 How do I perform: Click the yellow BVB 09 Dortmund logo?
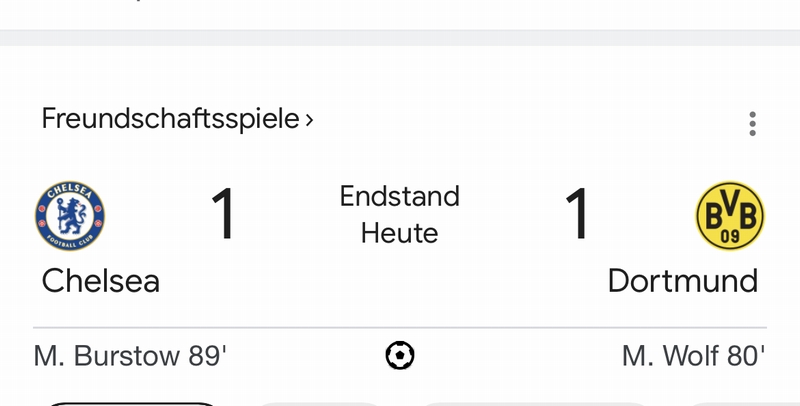click(730, 216)
